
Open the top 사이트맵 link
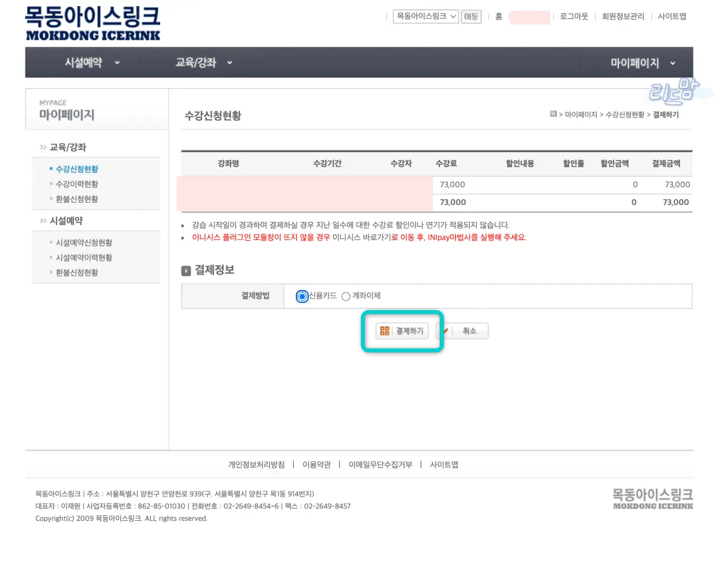click(x=672, y=17)
